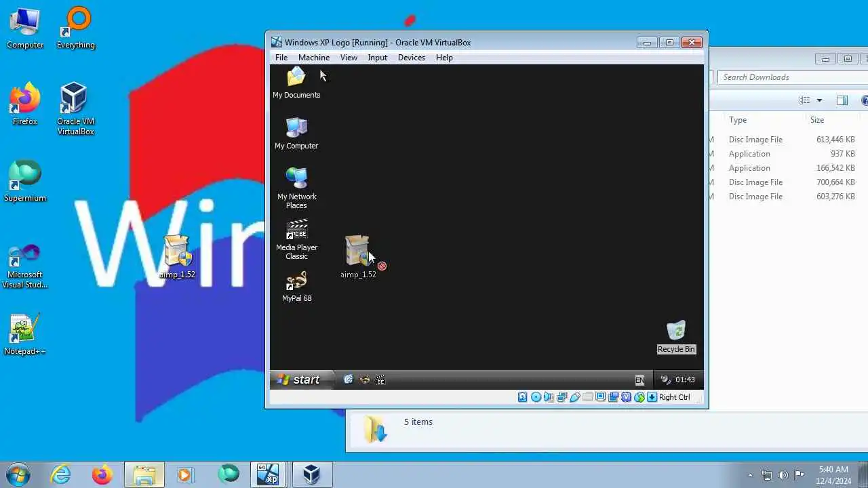868x488 pixels.
Task: Open the File menu in VirtualBox
Action: click(281, 58)
